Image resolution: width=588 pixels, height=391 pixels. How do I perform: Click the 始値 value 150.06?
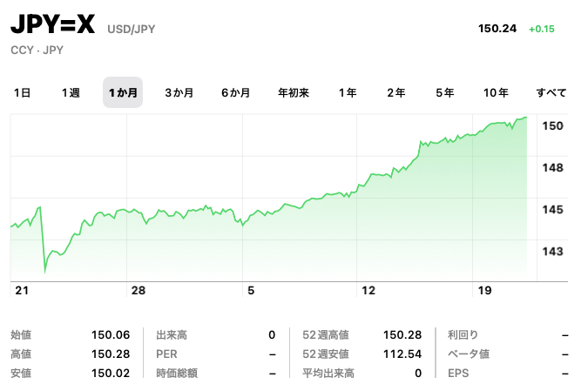pyautogui.click(x=111, y=334)
